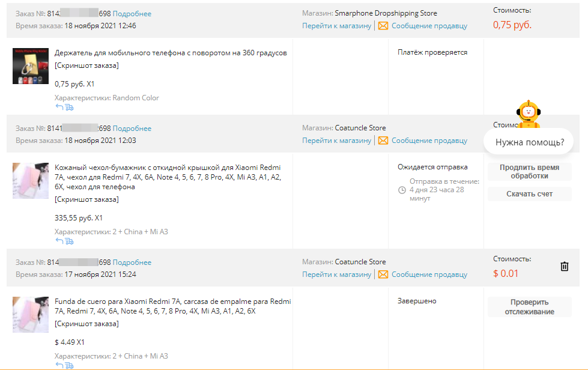
Task: Open the phone ring holder product thumbnail
Action: tap(31, 66)
